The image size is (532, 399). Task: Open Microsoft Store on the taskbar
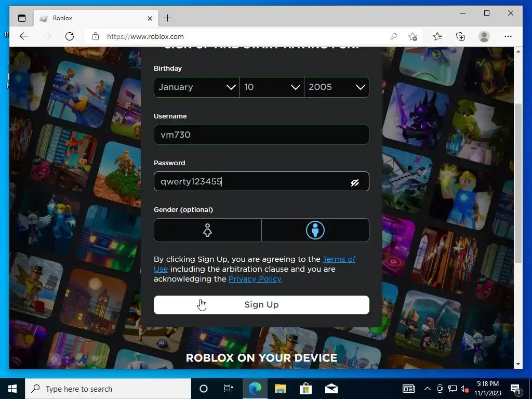tap(305, 389)
